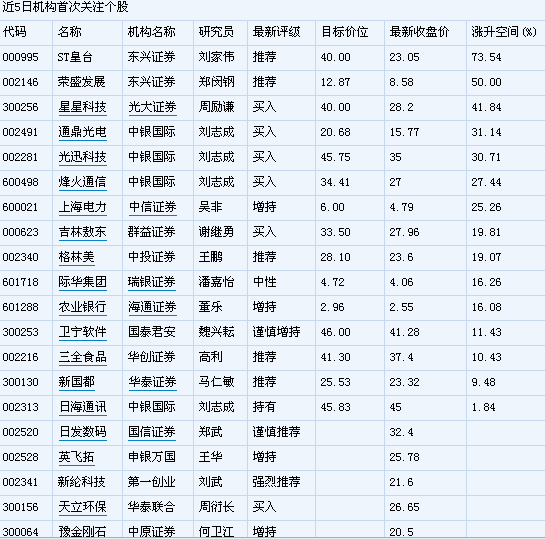Open the 海通证券 institution link
Viewport: 545px width, 539px height.
tap(153, 307)
